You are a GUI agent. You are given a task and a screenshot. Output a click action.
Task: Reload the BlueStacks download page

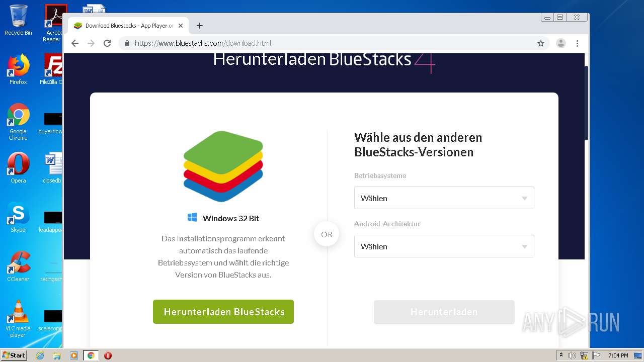pos(107,43)
